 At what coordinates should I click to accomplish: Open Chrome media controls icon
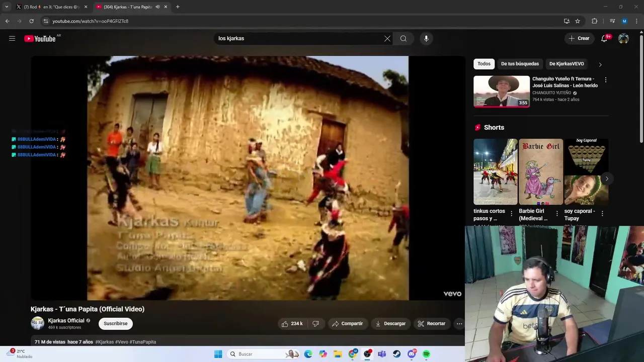pos(612,21)
